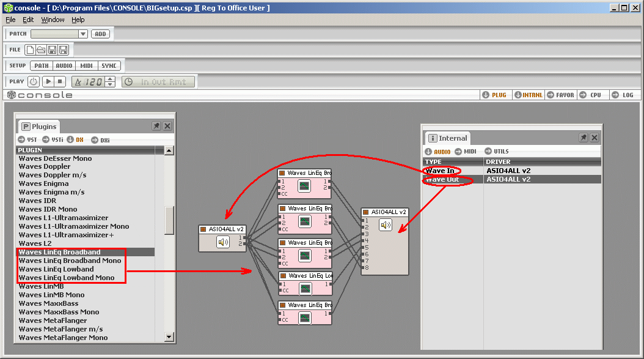Open the Edit menu

28,20
